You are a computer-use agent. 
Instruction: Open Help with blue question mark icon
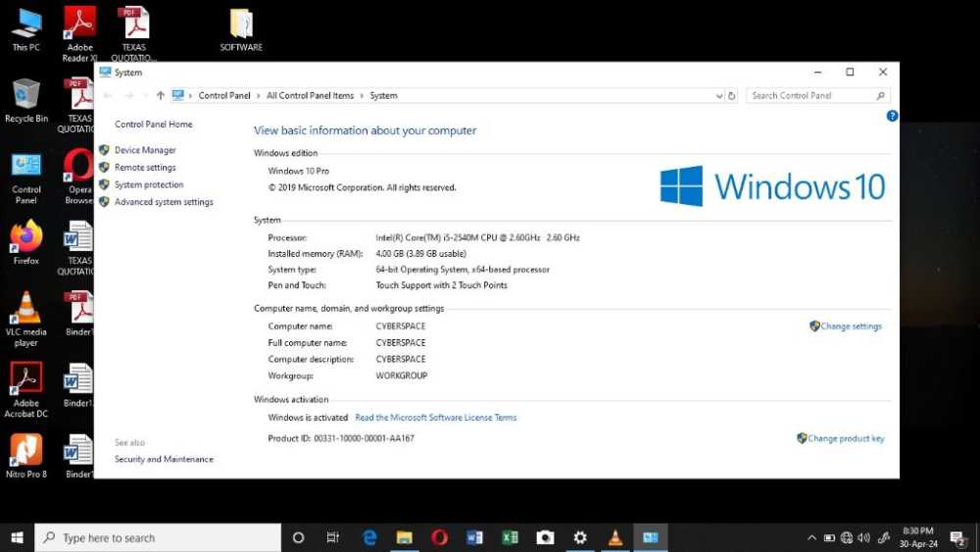892,116
